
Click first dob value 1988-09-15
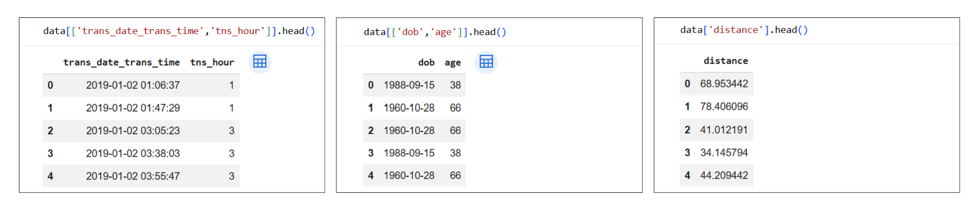pos(409,85)
